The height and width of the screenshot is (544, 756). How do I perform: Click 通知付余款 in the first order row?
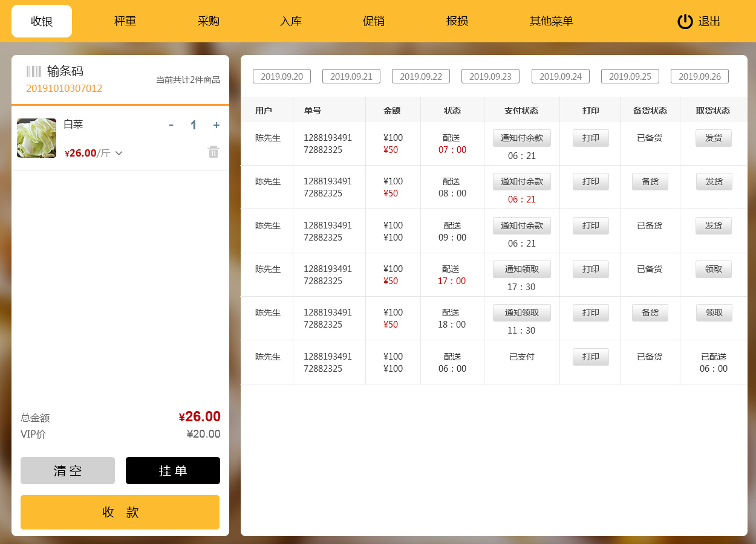(x=521, y=138)
